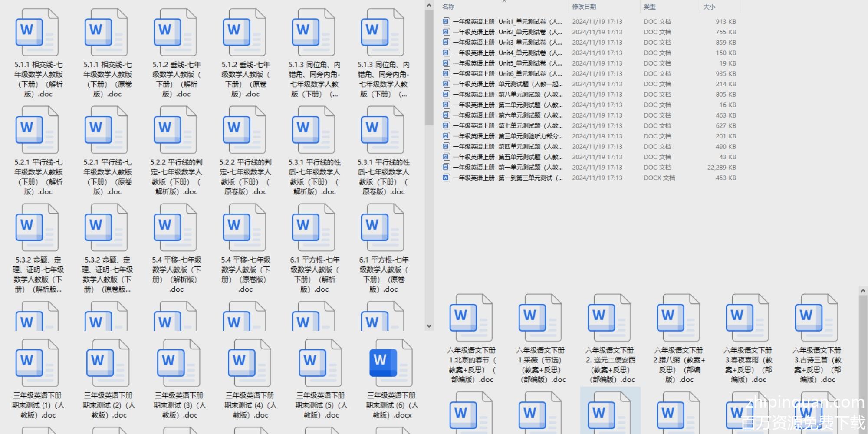
Task: Click the 一年级英语上册 第一单元测试题 row
Action: point(589,168)
